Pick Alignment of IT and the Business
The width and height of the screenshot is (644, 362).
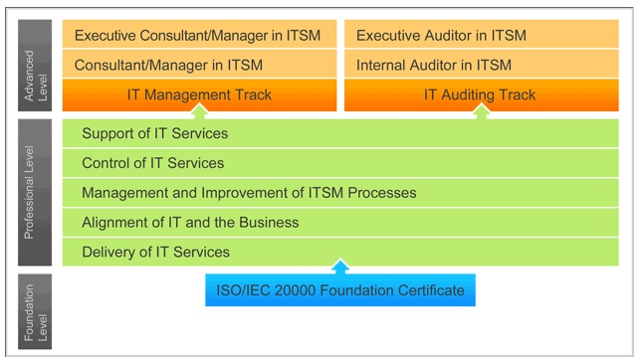pyautogui.click(x=340, y=222)
